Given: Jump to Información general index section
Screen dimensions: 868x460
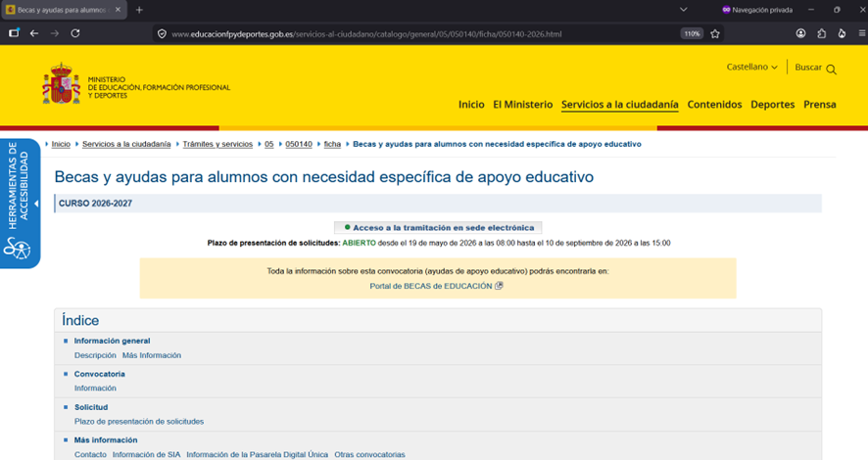Looking at the screenshot, I should click(x=112, y=342).
